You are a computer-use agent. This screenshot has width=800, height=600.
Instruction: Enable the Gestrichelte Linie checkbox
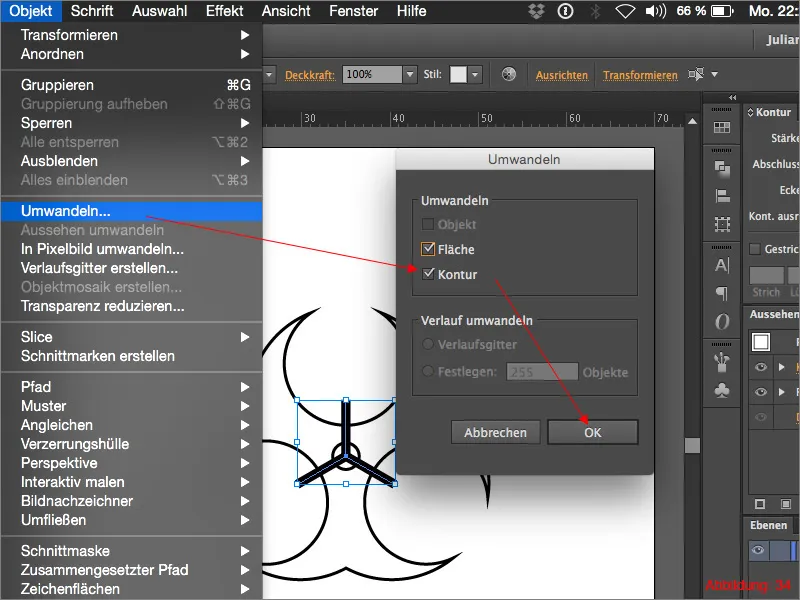755,249
